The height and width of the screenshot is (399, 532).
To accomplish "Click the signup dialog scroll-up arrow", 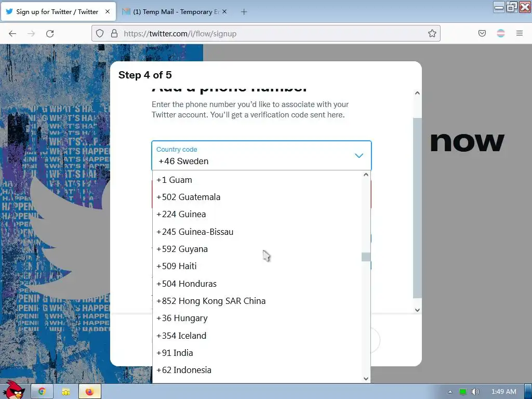I will 417,93.
